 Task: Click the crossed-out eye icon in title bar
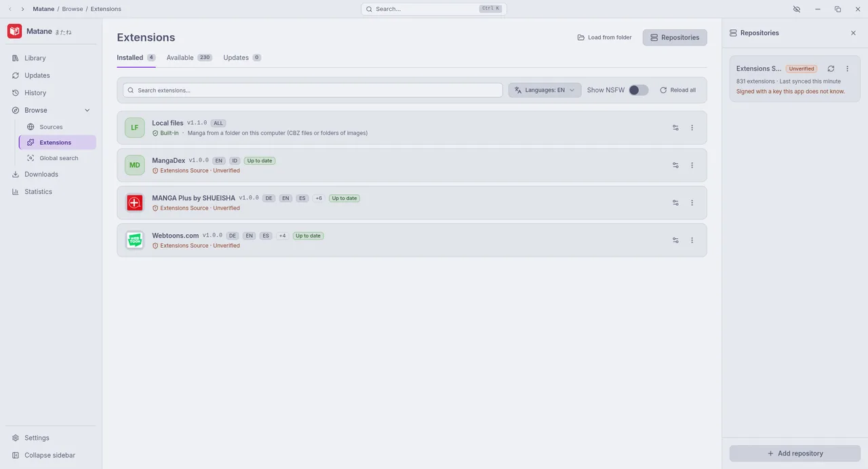797,9
